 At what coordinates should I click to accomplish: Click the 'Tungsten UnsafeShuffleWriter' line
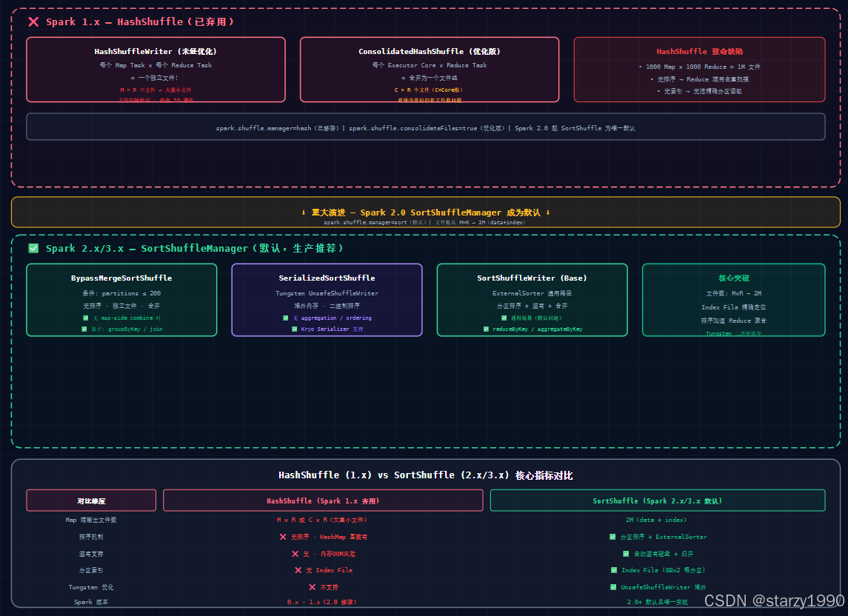[327, 293]
